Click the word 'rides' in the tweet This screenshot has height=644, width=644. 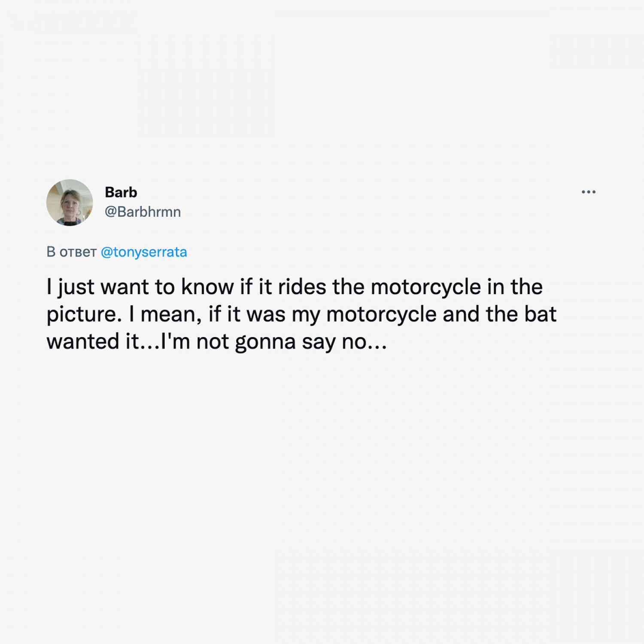coord(302,287)
